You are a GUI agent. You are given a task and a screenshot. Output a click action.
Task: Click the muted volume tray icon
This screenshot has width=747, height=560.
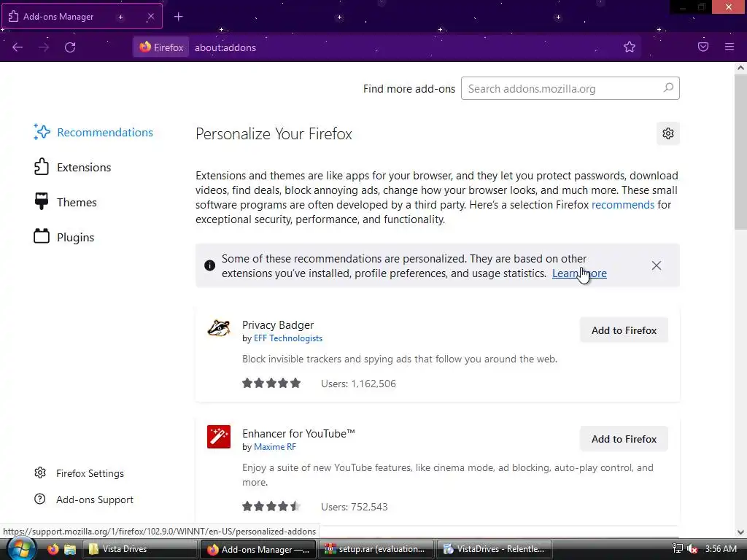point(692,549)
